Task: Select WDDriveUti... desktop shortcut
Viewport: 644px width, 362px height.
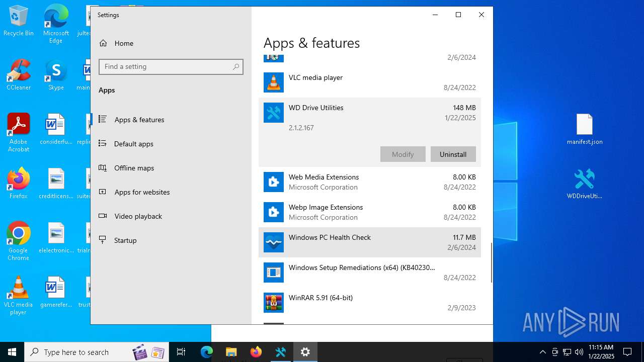Action: tap(585, 184)
